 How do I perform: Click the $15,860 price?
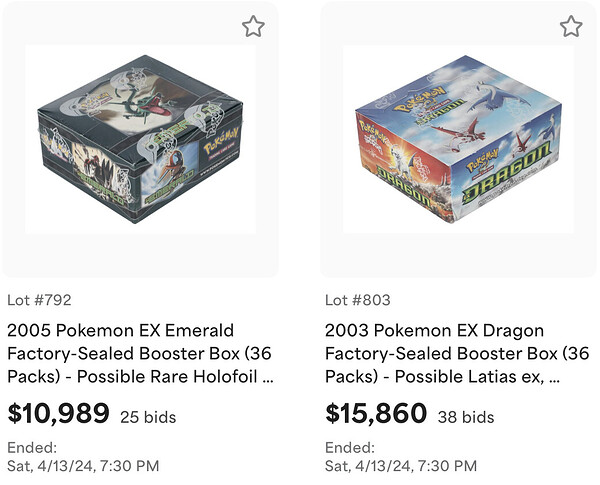click(376, 414)
